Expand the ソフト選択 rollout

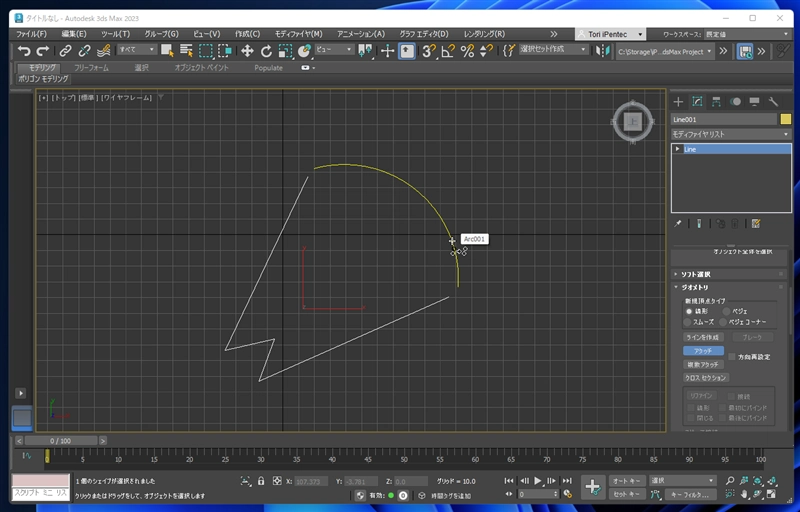(x=697, y=274)
